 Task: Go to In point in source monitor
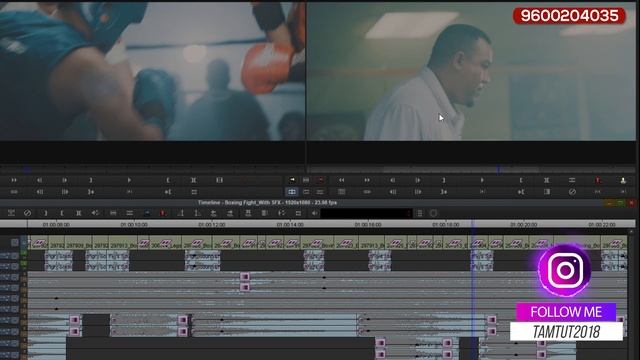coord(168,192)
